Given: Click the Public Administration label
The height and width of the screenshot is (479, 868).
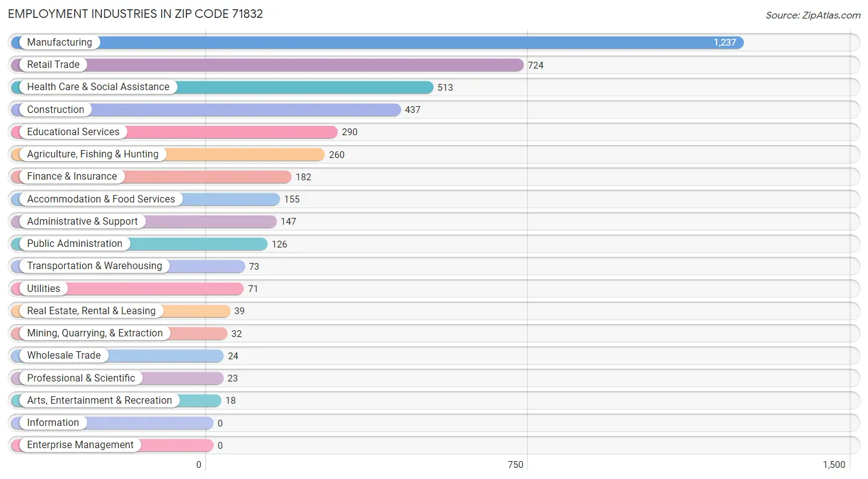Looking at the screenshot, I should click(75, 244).
